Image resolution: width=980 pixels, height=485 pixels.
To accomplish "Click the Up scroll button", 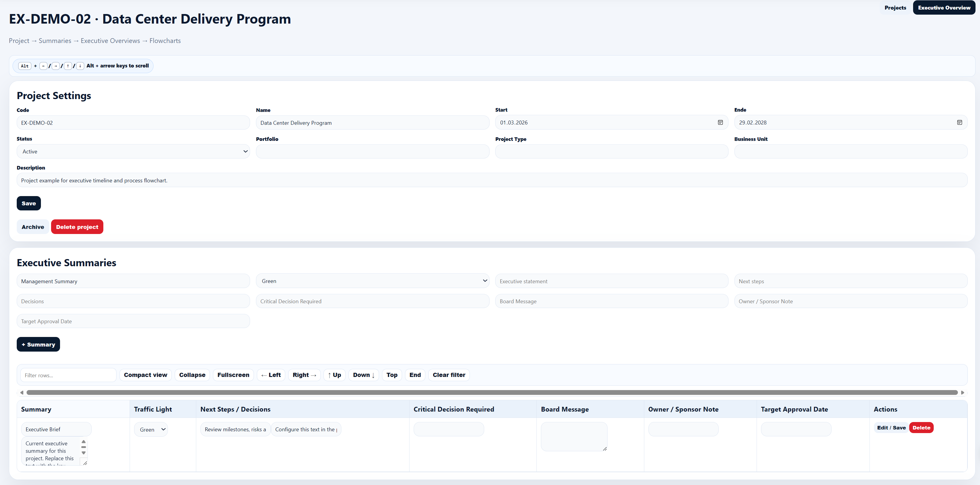I will point(335,375).
